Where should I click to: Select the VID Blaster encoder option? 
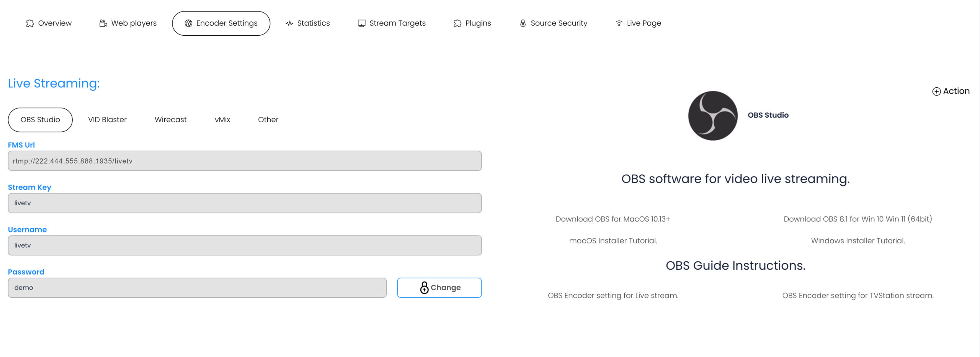coord(107,120)
